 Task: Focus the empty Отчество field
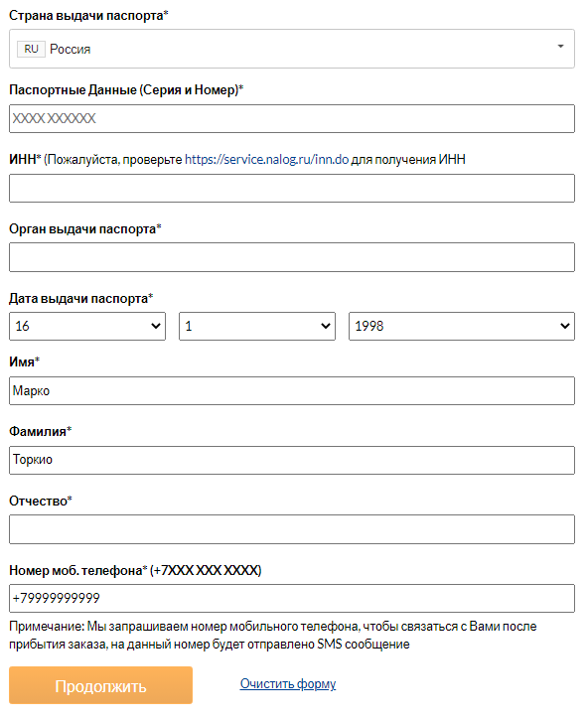coord(291,529)
